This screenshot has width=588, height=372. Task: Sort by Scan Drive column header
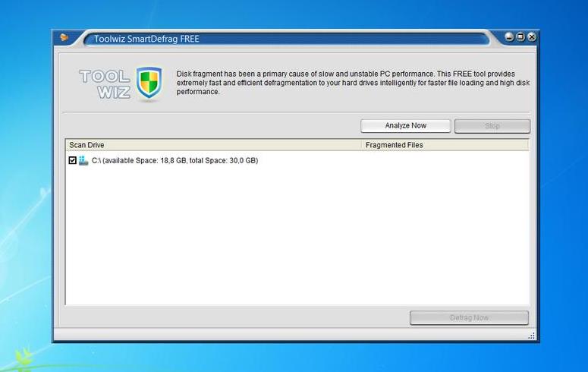coord(213,145)
